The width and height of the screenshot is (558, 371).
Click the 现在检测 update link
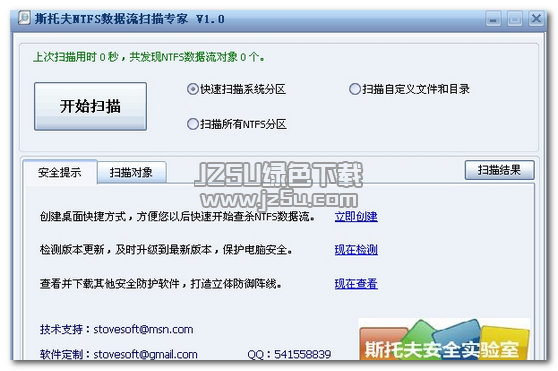(356, 250)
